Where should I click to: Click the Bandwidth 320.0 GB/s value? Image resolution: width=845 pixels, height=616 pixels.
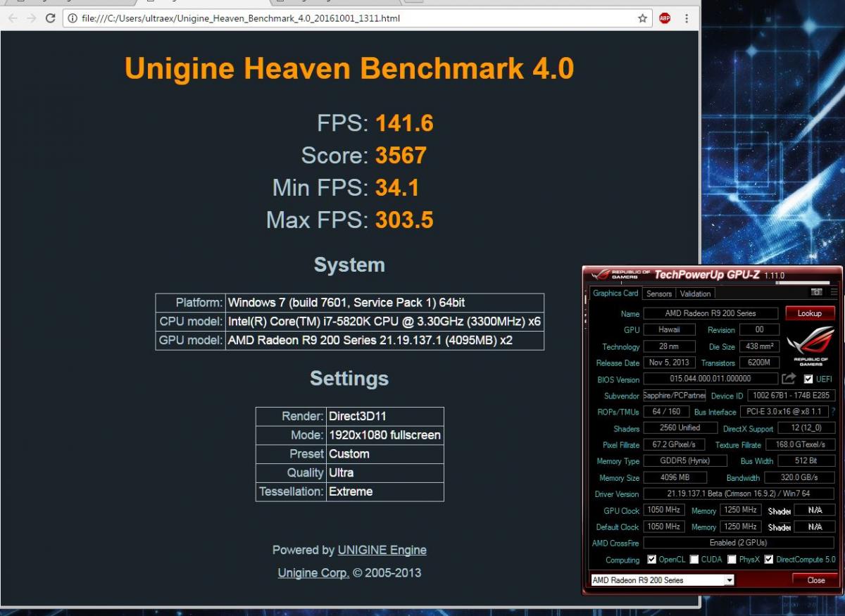799,477
